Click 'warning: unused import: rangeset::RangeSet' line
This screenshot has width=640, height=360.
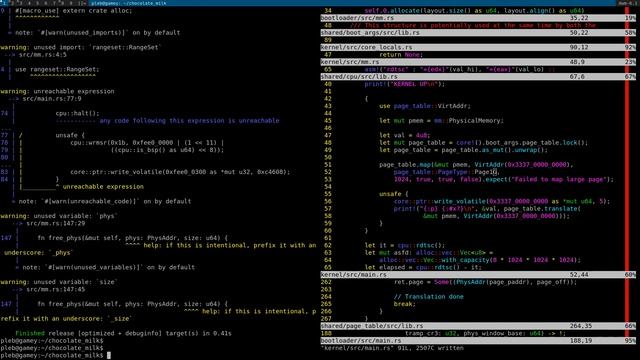[81, 47]
